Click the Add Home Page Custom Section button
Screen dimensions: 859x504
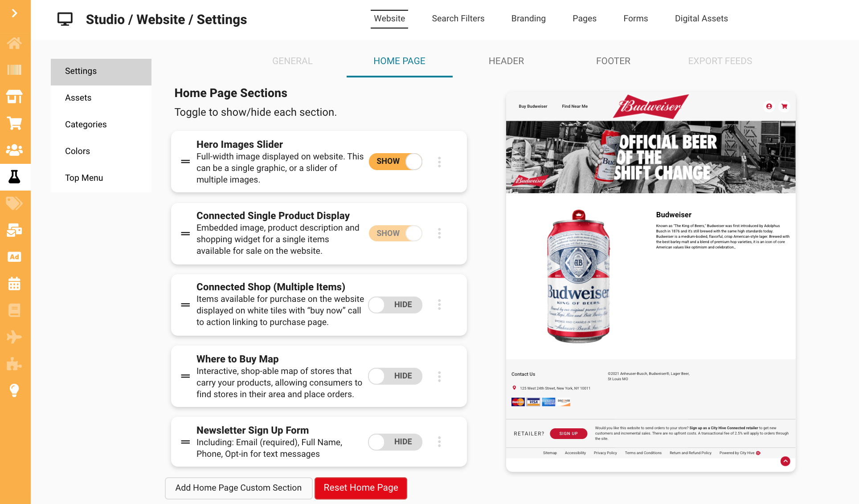point(238,488)
